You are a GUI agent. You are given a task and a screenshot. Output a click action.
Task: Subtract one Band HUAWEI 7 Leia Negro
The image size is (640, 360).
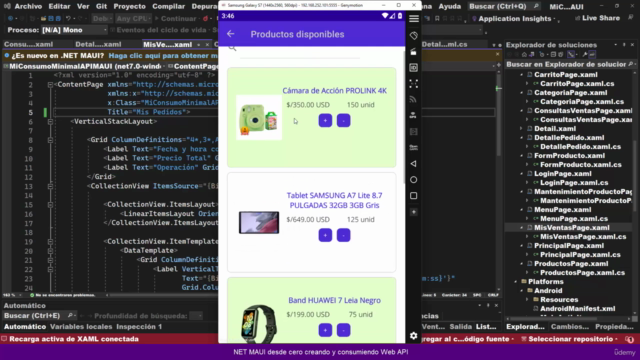point(344,330)
